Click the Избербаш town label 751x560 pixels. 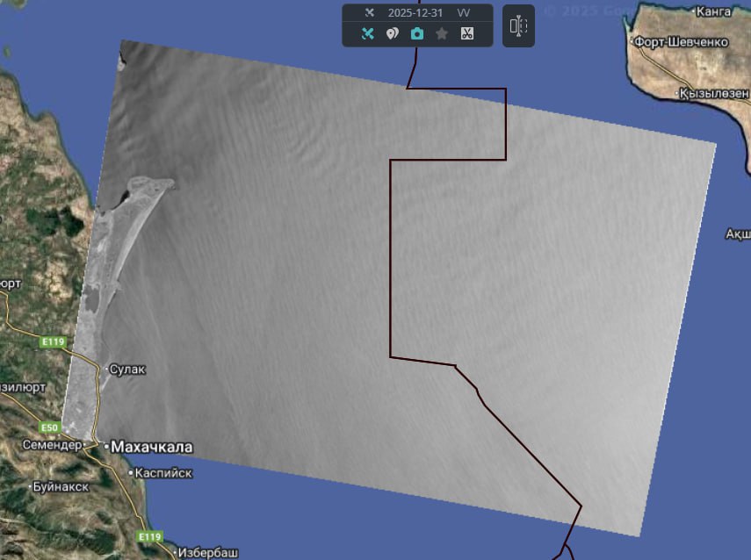click(x=207, y=553)
